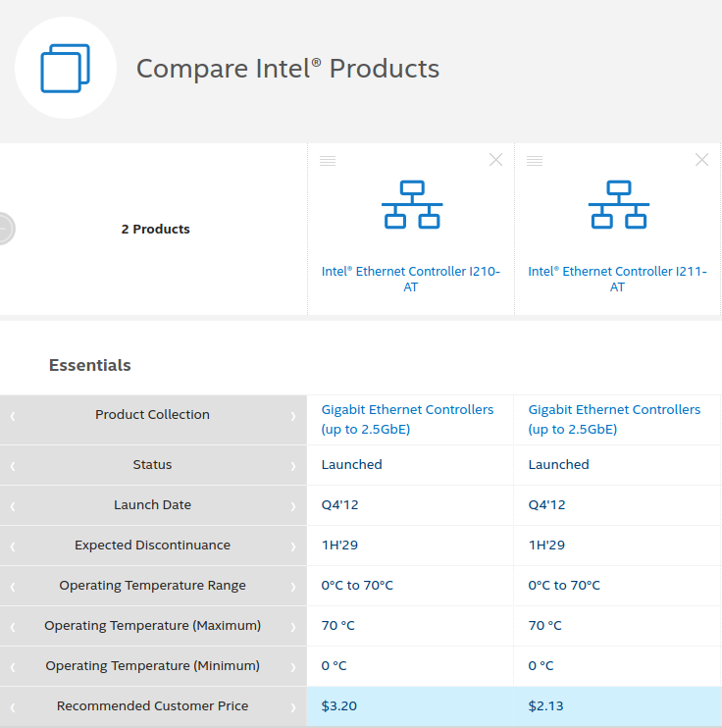Click the partially hidden left scroll arrow
Viewport: 722px width, 728px height.
click(6, 229)
